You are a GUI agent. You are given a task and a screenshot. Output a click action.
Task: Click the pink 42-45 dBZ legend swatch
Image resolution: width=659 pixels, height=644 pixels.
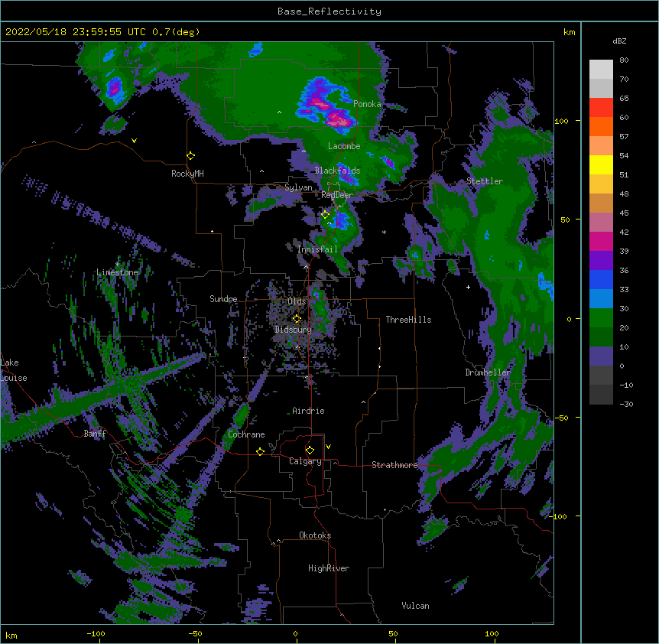click(x=601, y=223)
